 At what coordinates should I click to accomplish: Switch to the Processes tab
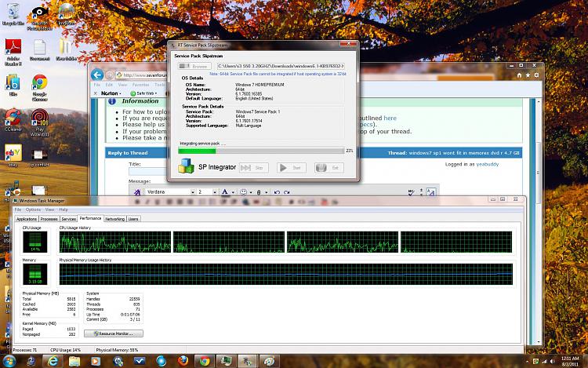point(49,219)
